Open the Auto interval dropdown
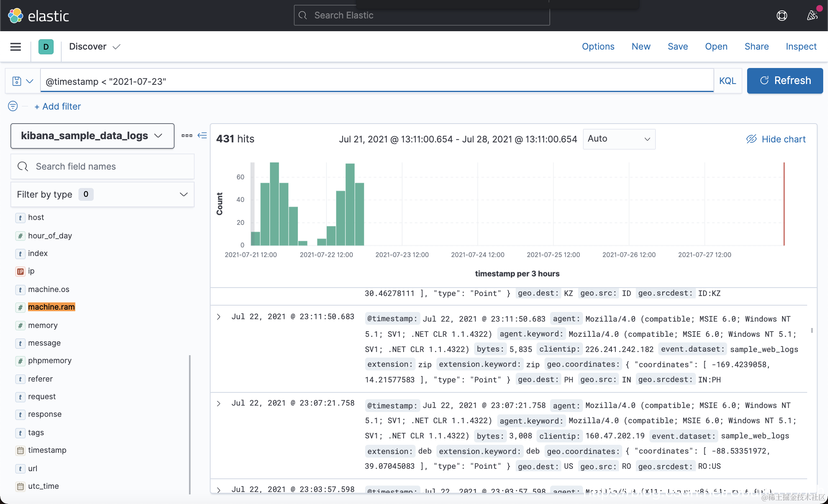Image resolution: width=828 pixels, height=504 pixels. click(x=619, y=139)
